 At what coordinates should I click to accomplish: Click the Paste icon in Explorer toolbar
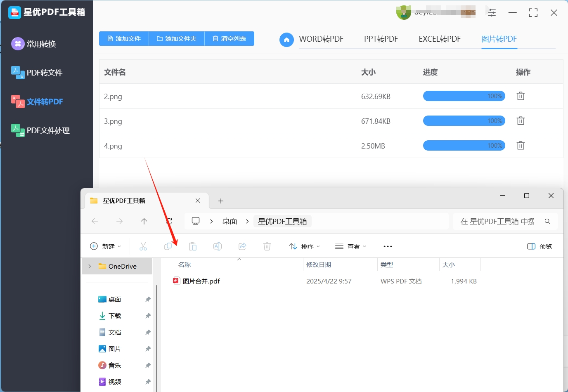[193, 246]
